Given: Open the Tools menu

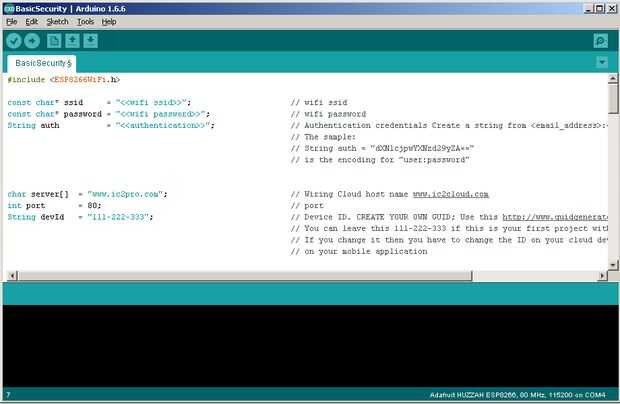Looking at the screenshot, I should [x=85, y=22].
